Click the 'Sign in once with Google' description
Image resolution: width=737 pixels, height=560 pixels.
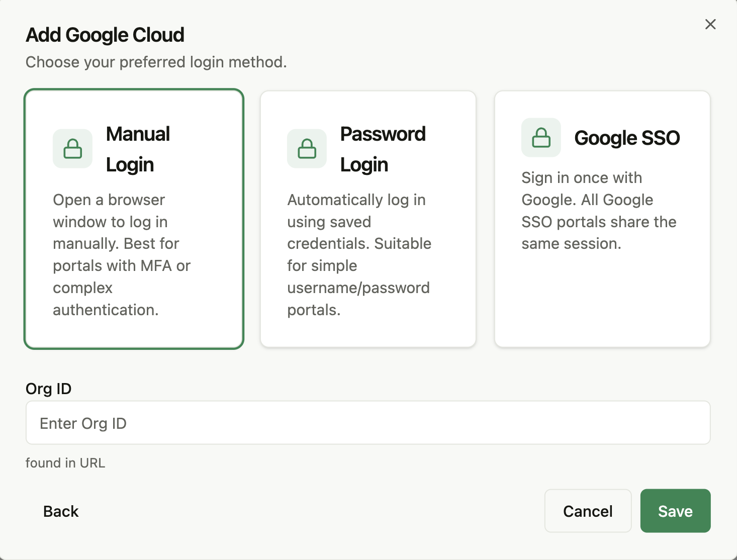tap(599, 211)
